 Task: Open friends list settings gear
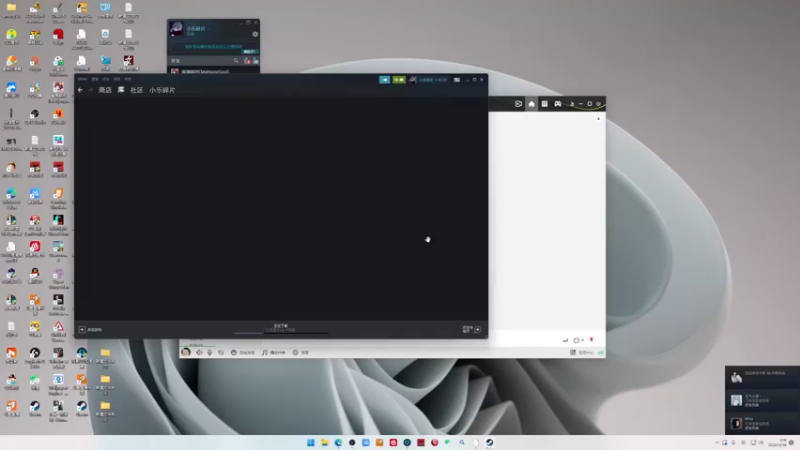pyautogui.click(x=255, y=34)
